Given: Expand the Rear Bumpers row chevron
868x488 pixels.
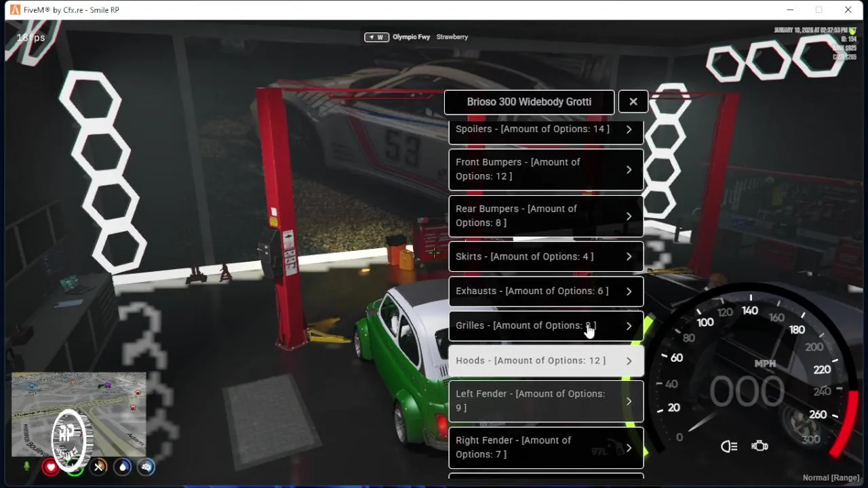Looking at the screenshot, I should pyautogui.click(x=629, y=216).
